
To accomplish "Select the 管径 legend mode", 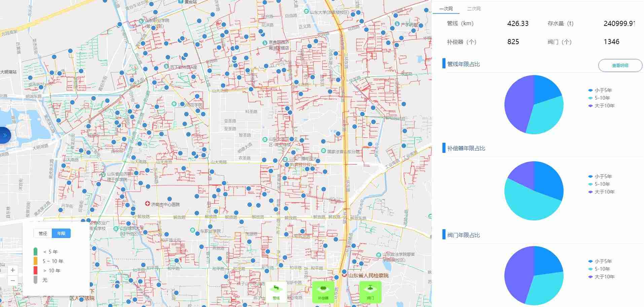I will (x=43, y=233).
